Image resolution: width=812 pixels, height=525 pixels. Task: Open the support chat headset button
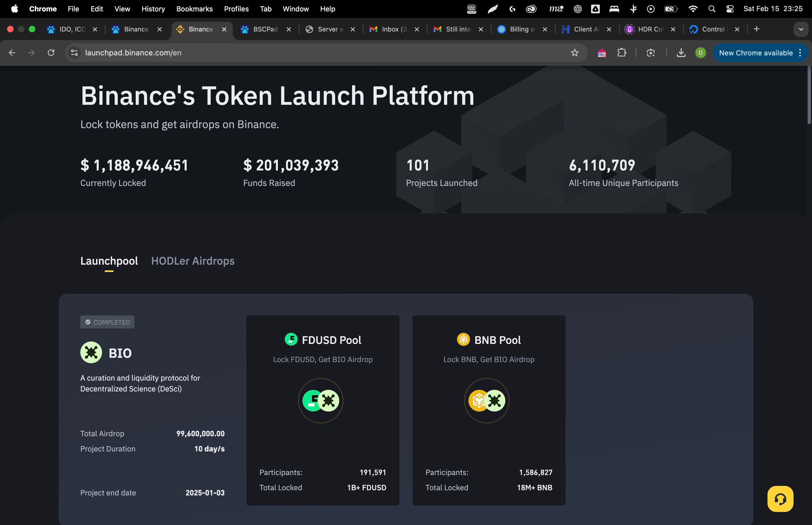click(x=780, y=499)
